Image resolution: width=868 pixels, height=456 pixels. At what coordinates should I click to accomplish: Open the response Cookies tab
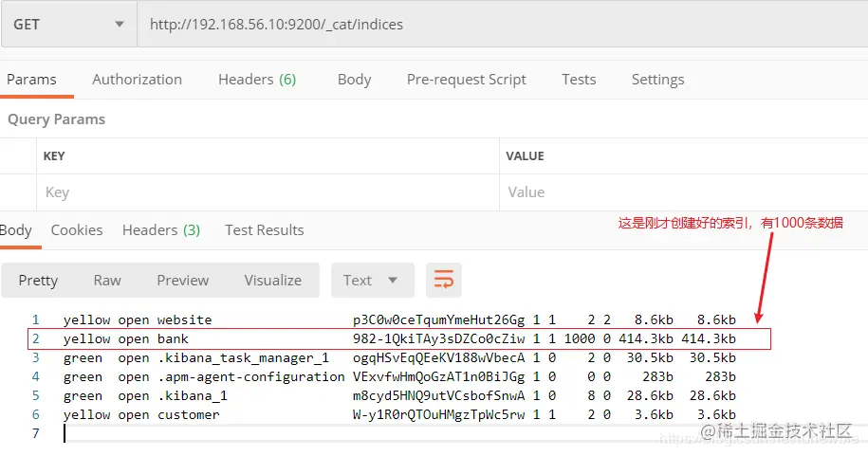tap(77, 230)
